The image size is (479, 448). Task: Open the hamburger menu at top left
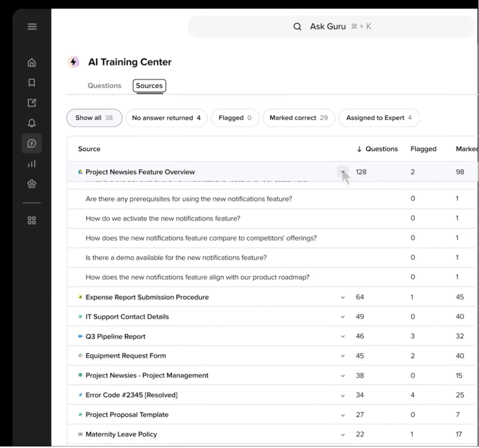[x=31, y=26]
